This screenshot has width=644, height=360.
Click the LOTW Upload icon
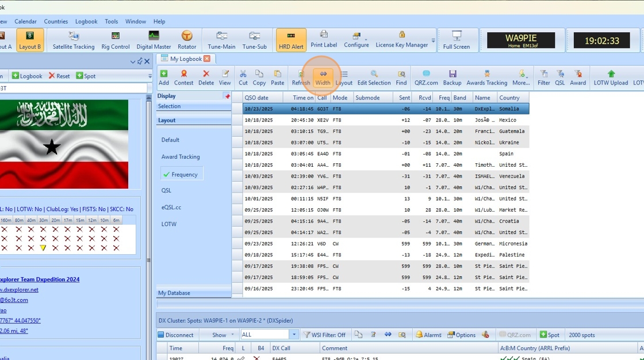click(x=611, y=78)
